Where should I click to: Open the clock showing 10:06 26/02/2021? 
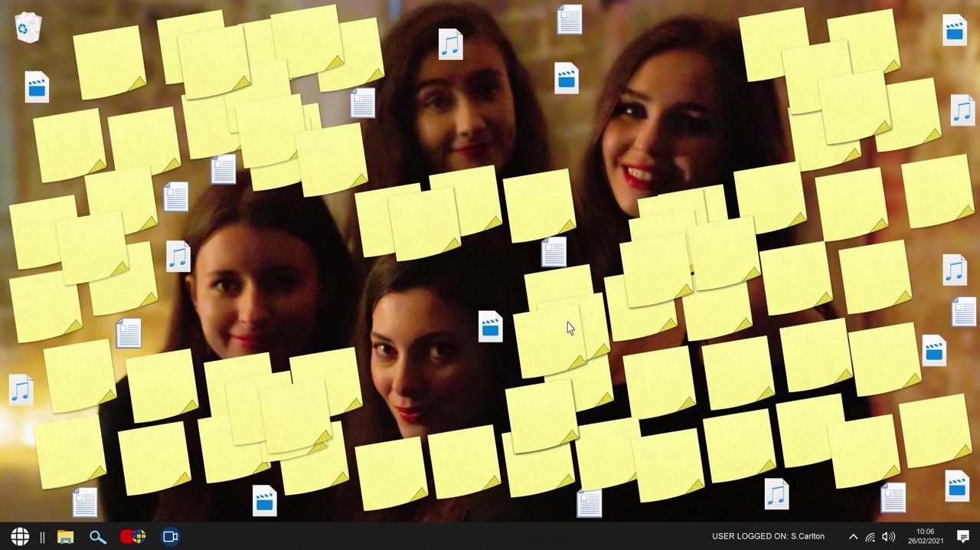[x=925, y=536]
